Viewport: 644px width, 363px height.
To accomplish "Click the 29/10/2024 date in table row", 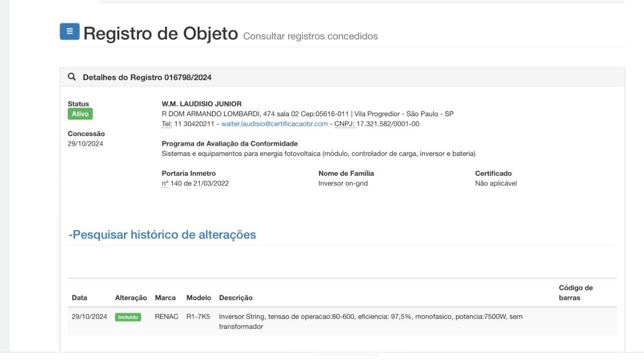I will [x=89, y=317].
